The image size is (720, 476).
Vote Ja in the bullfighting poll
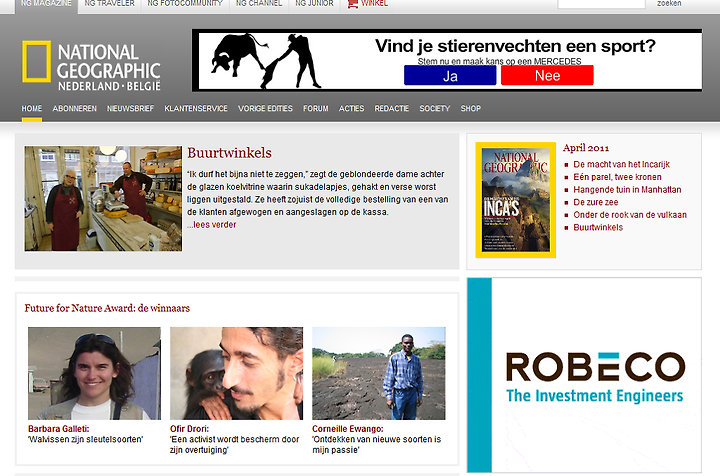pyautogui.click(x=450, y=75)
